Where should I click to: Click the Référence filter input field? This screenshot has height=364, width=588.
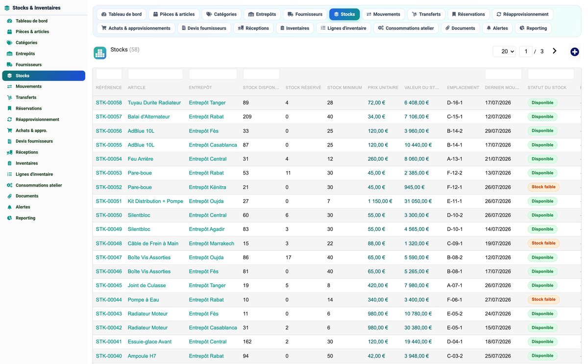click(109, 74)
